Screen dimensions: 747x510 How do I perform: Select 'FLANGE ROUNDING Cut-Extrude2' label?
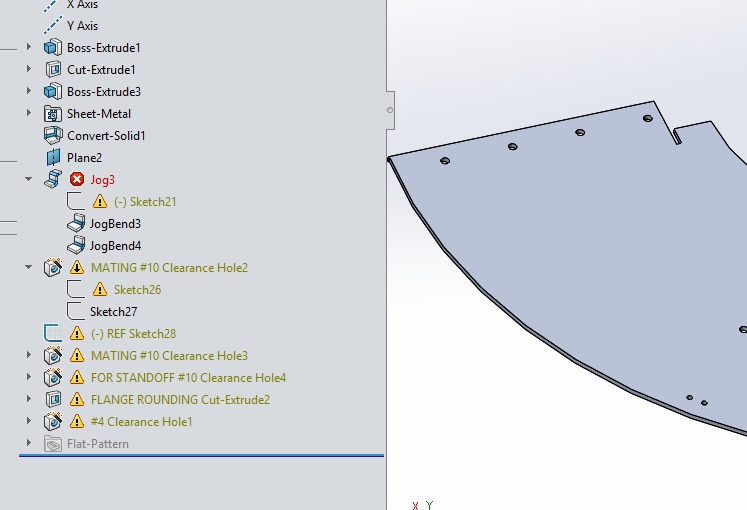click(181, 400)
